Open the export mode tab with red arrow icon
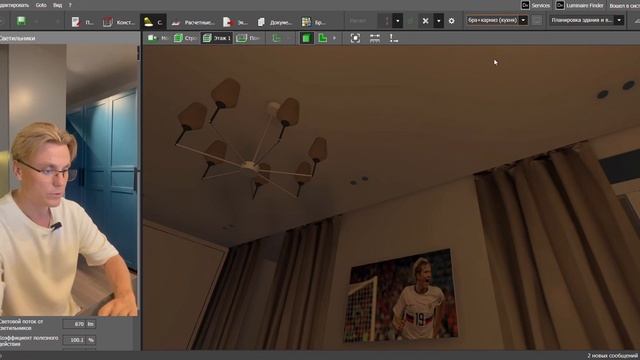The height and width of the screenshot is (360, 640). click(x=235, y=22)
